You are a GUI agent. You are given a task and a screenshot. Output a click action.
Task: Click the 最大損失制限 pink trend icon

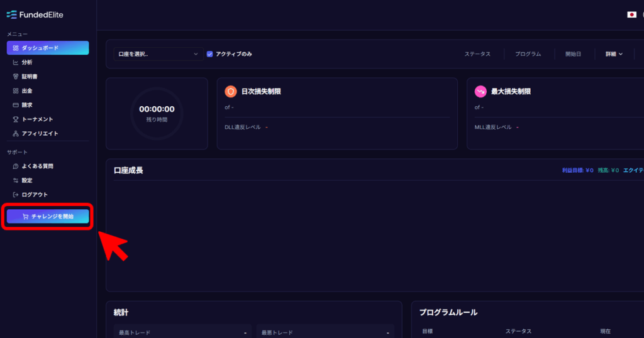pos(480,92)
